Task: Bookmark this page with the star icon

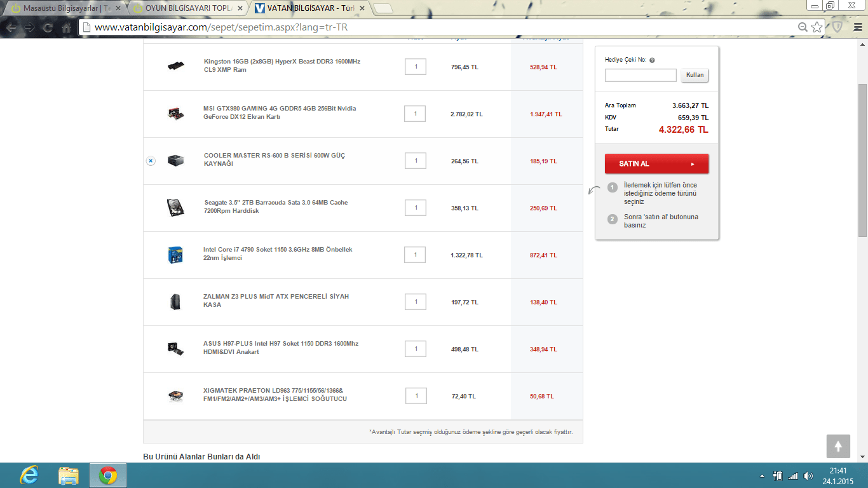Action: click(x=817, y=27)
